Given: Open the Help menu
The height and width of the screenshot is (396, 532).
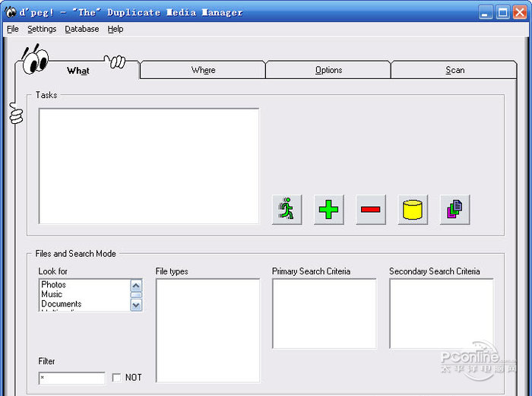Looking at the screenshot, I should click(116, 29).
